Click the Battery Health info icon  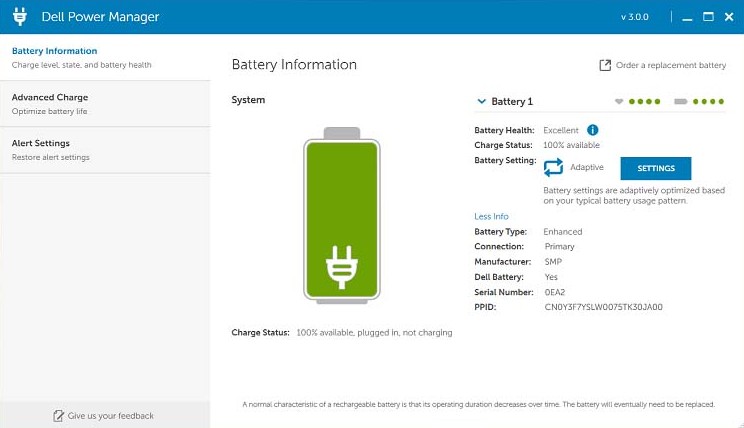point(592,130)
